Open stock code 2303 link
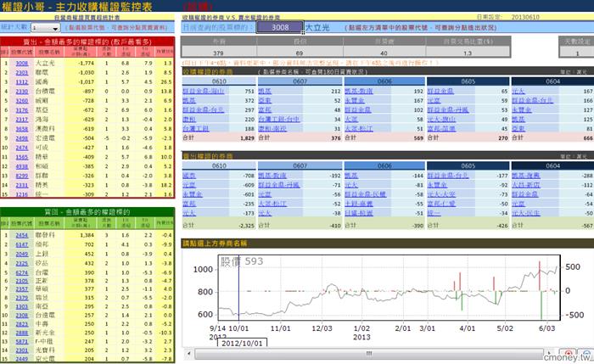The height and width of the screenshot is (364, 594). click(21, 72)
